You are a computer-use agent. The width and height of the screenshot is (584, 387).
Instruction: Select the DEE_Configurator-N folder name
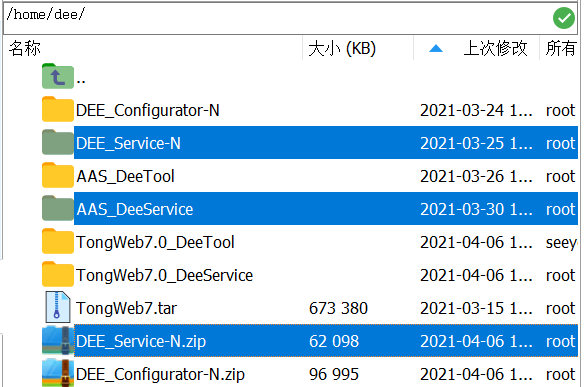pyautogui.click(x=148, y=110)
